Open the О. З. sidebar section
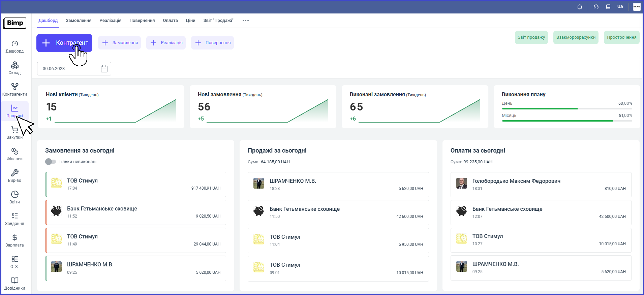This screenshot has height=295, width=644. [14, 262]
